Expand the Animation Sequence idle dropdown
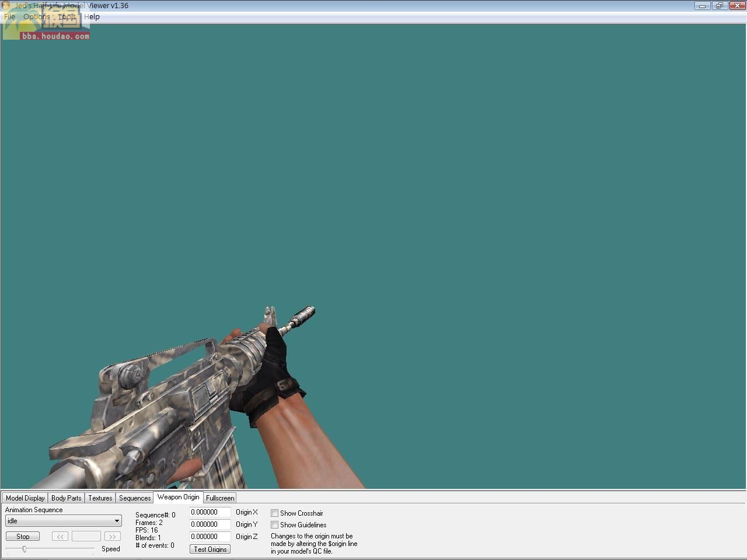This screenshot has width=747, height=560. click(64, 521)
